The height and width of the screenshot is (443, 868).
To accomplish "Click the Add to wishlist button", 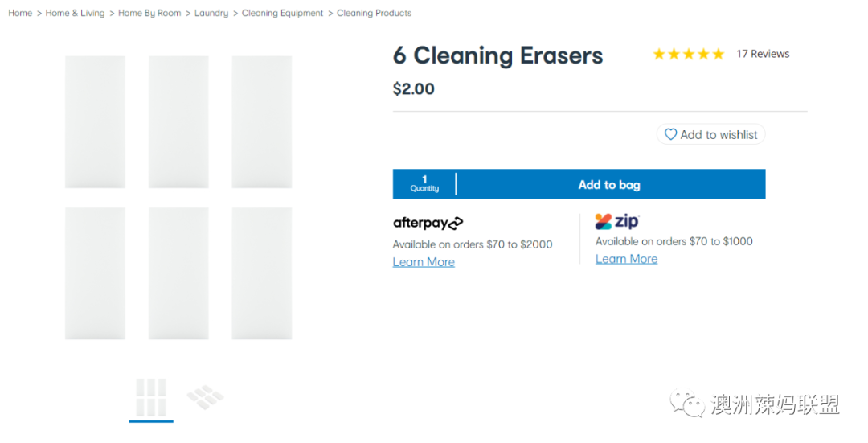I will pyautogui.click(x=710, y=134).
